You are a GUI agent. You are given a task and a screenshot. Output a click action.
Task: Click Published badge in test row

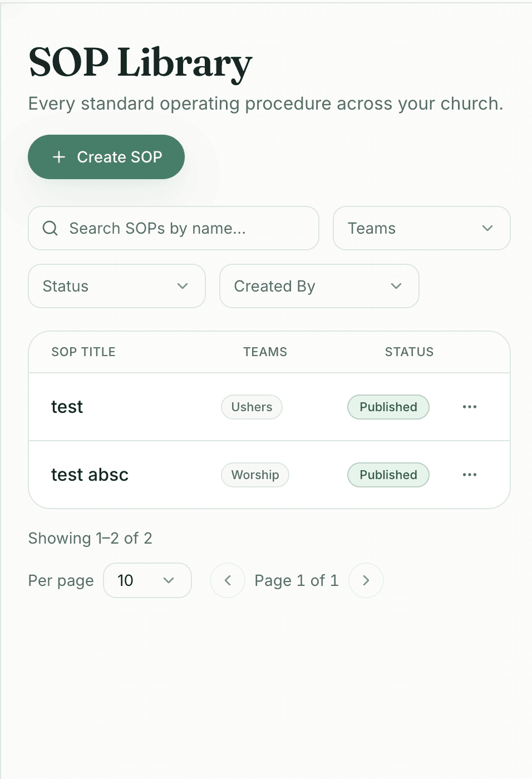coord(388,407)
